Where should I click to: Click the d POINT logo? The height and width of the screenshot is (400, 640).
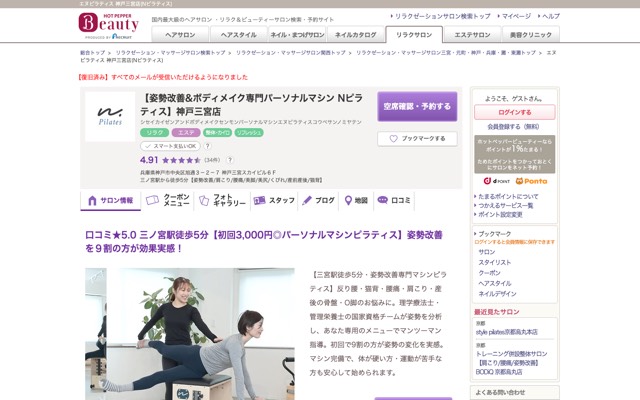point(497,181)
